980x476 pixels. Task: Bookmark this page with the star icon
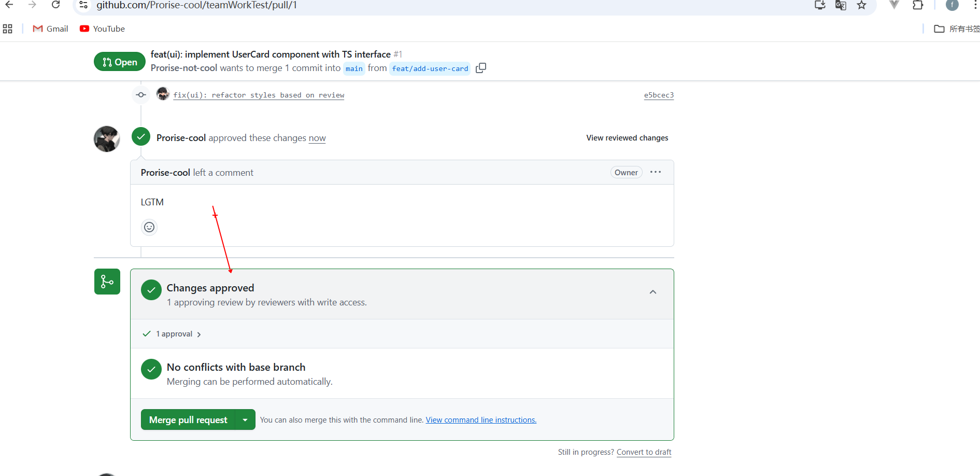[x=861, y=5]
